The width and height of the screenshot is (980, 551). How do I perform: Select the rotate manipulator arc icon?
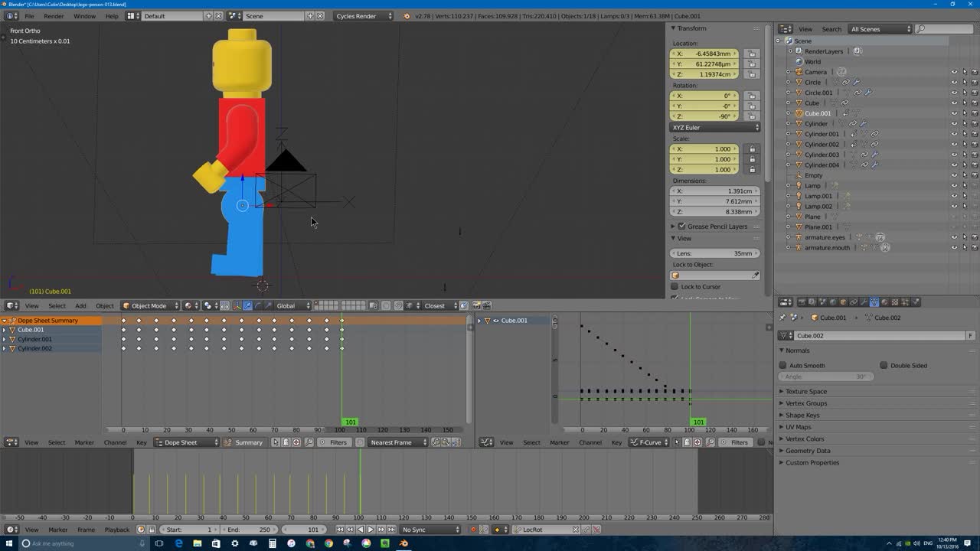click(258, 305)
